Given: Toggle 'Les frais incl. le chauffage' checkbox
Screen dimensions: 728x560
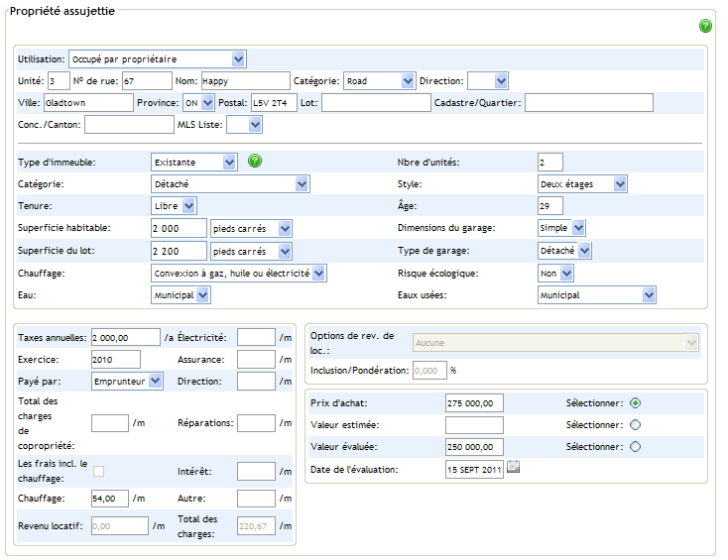Looking at the screenshot, I should (x=98, y=472).
